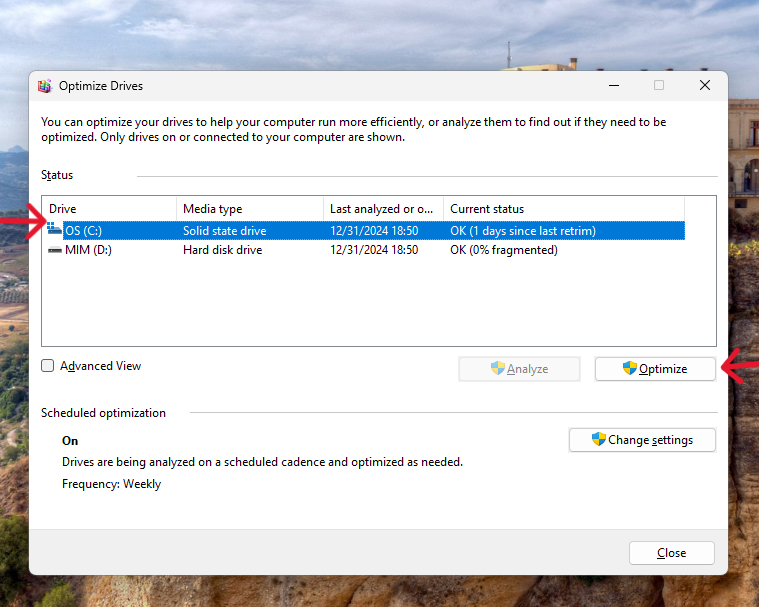
Task: Click shield icon on Analyze button
Action: click(x=497, y=368)
